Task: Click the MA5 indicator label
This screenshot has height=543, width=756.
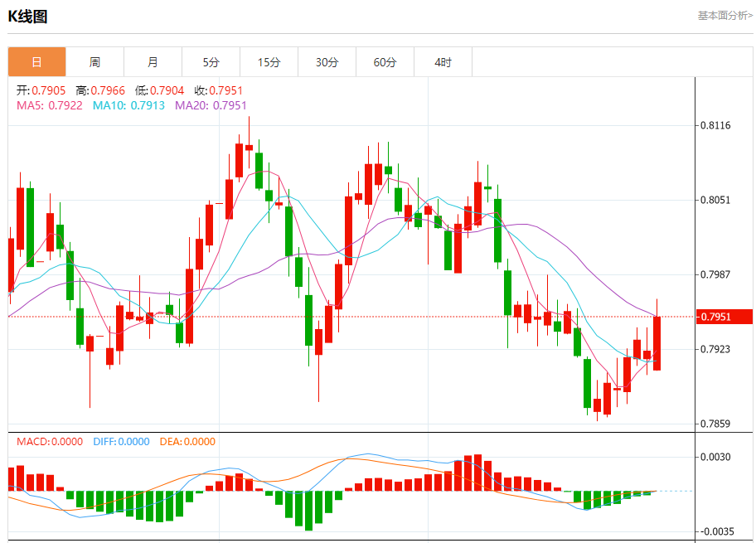Action: (50, 105)
